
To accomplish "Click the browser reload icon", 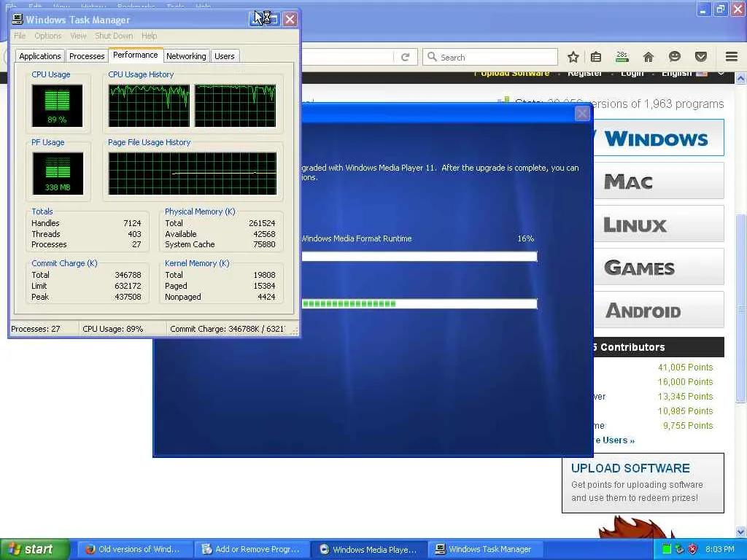I will tap(406, 57).
